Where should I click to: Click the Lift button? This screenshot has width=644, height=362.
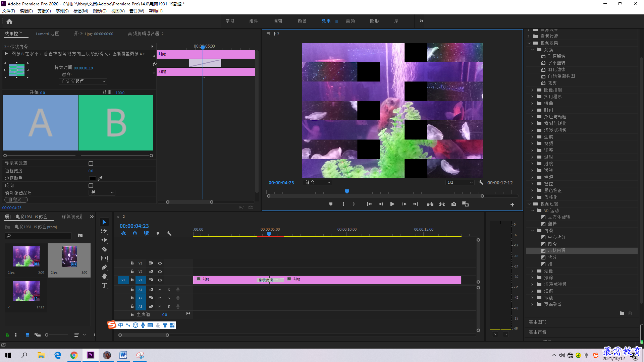[430, 204]
